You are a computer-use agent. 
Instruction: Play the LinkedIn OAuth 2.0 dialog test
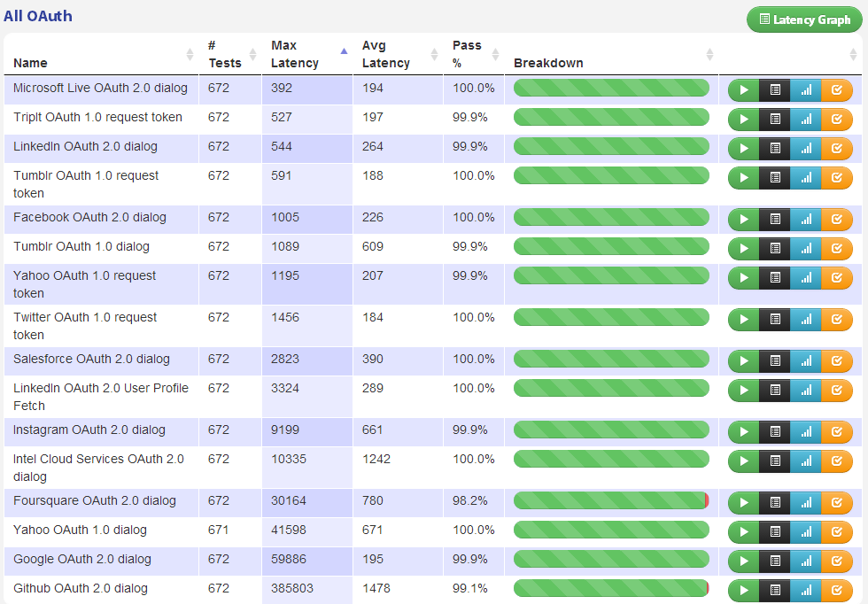(743, 149)
